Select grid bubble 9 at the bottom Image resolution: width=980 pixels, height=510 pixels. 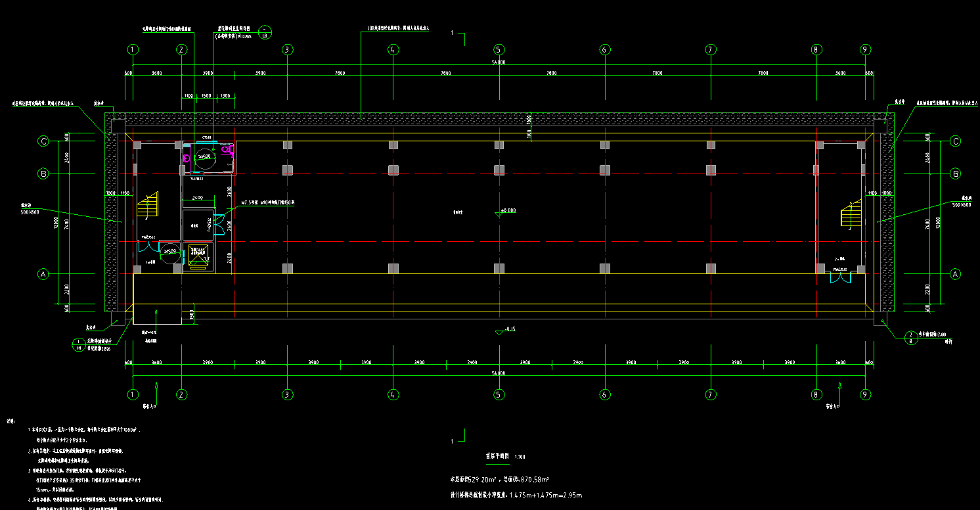tap(866, 395)
